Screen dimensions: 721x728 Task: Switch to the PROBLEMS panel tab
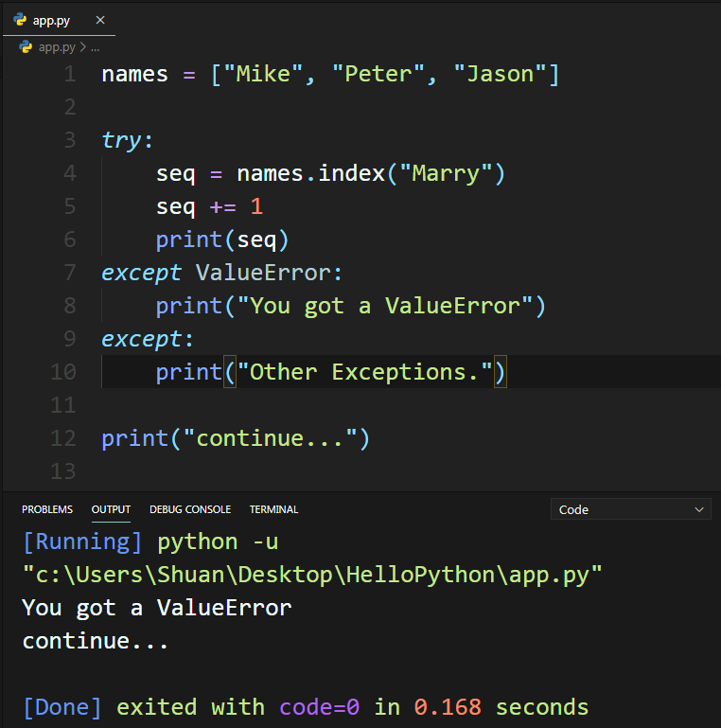[47, 509]
